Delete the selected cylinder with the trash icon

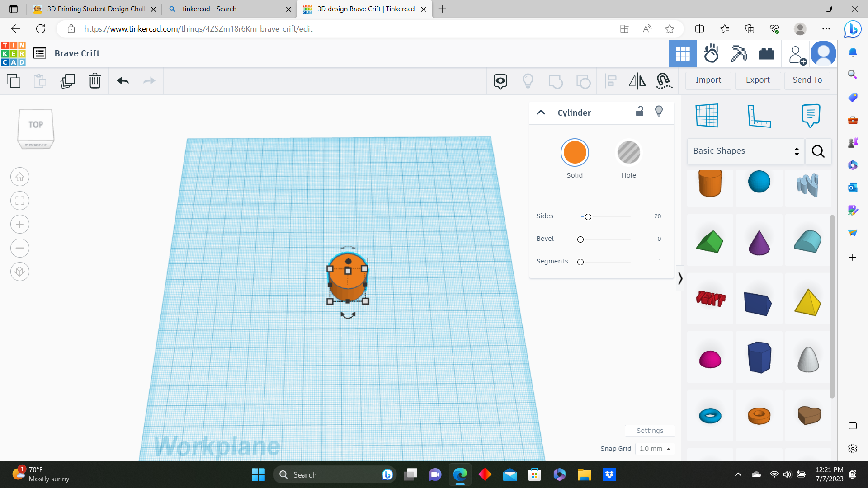94,81
